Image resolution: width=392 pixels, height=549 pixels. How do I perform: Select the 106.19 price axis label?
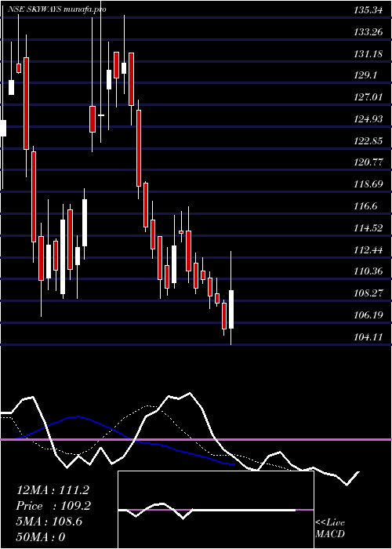tap(368, 315)
